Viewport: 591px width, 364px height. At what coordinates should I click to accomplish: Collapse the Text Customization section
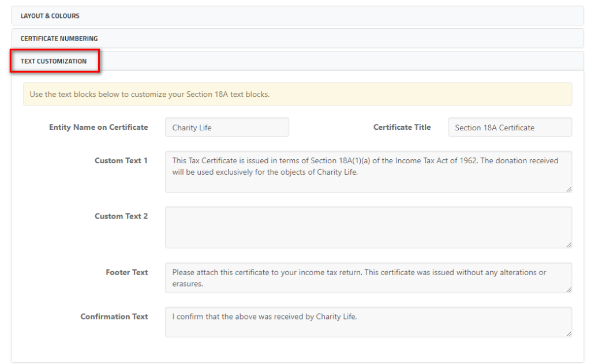click(297, 61)
